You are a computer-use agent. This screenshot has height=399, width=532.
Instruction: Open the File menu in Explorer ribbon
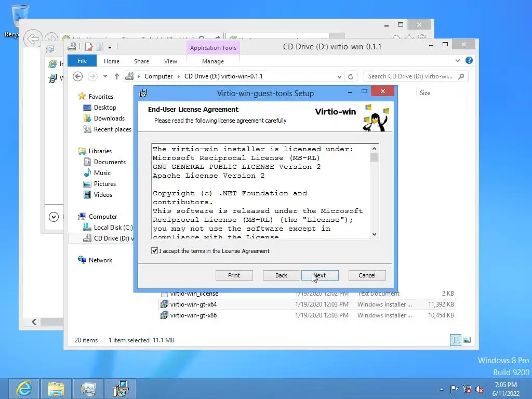tap(82, 61)
